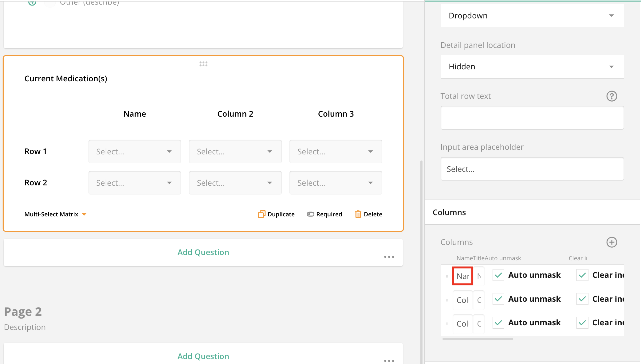
Task: Open the ellipsis menu on Page 2 section
Action: click(389, 361)
